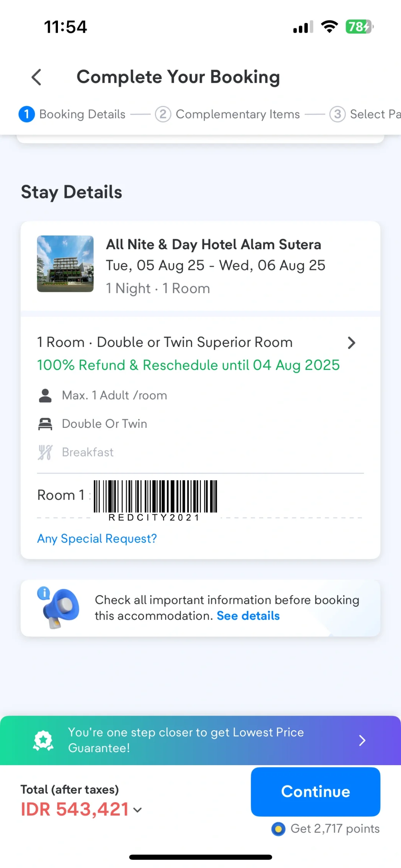Tap the megaphone info icon

coord(59,608)
